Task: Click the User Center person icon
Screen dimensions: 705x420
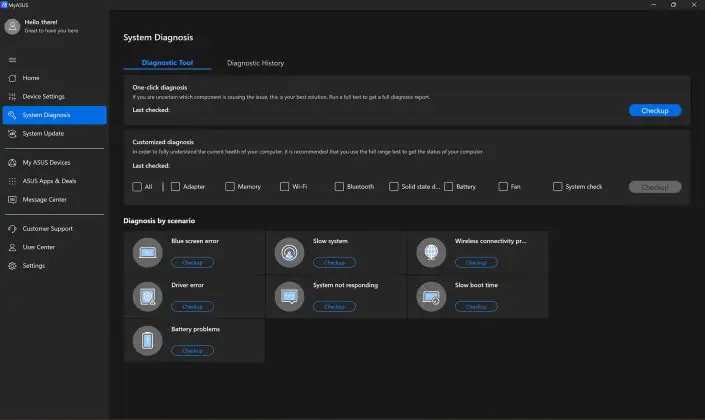Action: point(12,247)
